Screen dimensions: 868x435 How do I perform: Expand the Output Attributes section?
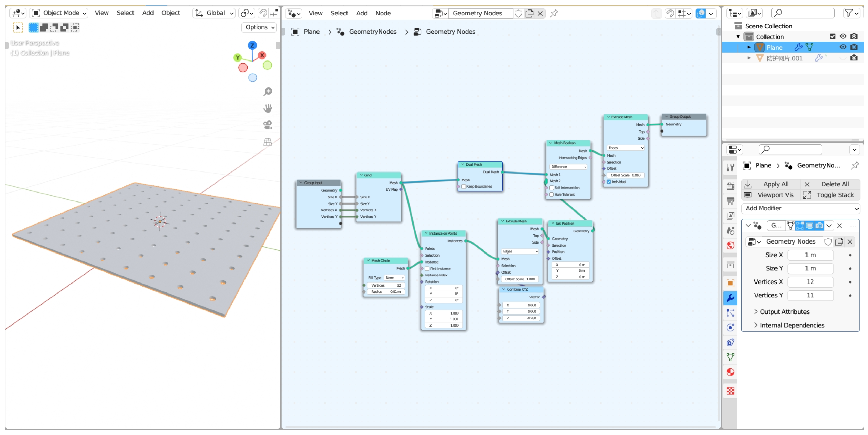click(784, 312)
